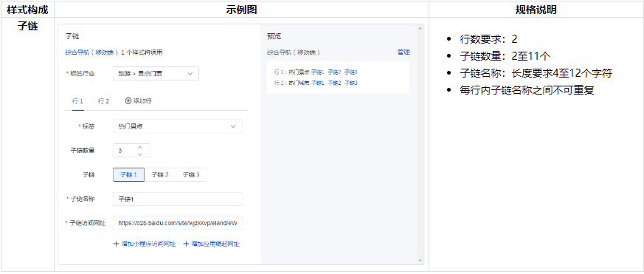
Task: Click the 预览 heading
Action: click(x=274, y=36)
